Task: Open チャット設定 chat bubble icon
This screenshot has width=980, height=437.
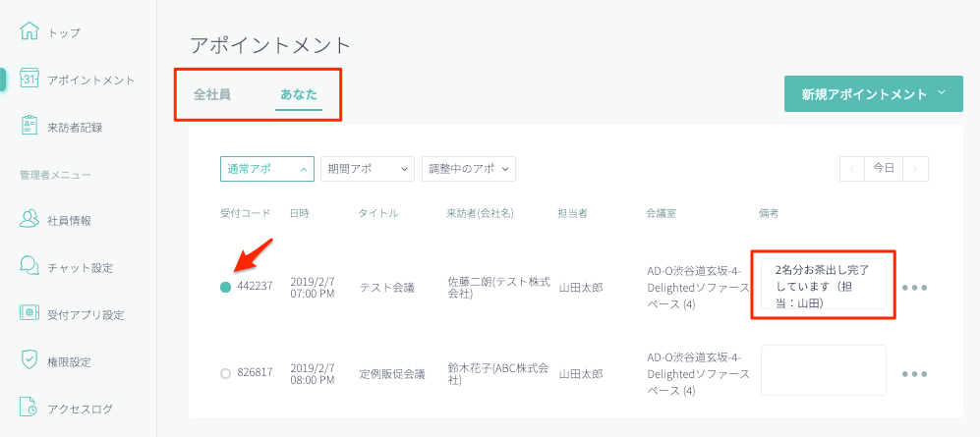Action: coord(29,267)
